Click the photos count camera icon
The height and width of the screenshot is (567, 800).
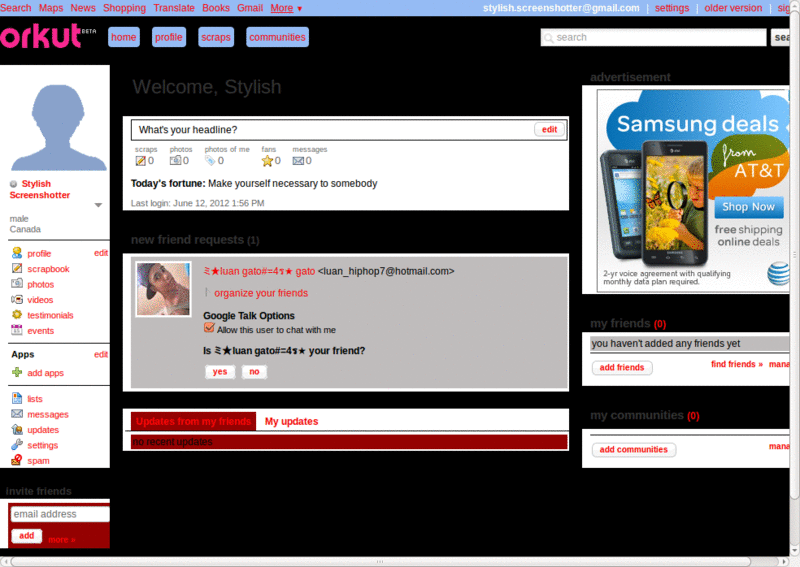(176, 161)
